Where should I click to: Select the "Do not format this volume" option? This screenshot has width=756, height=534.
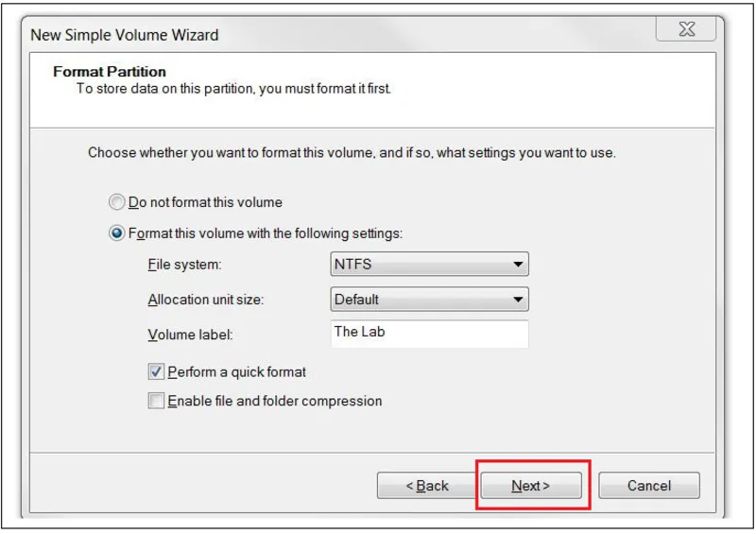pos(116,202)
